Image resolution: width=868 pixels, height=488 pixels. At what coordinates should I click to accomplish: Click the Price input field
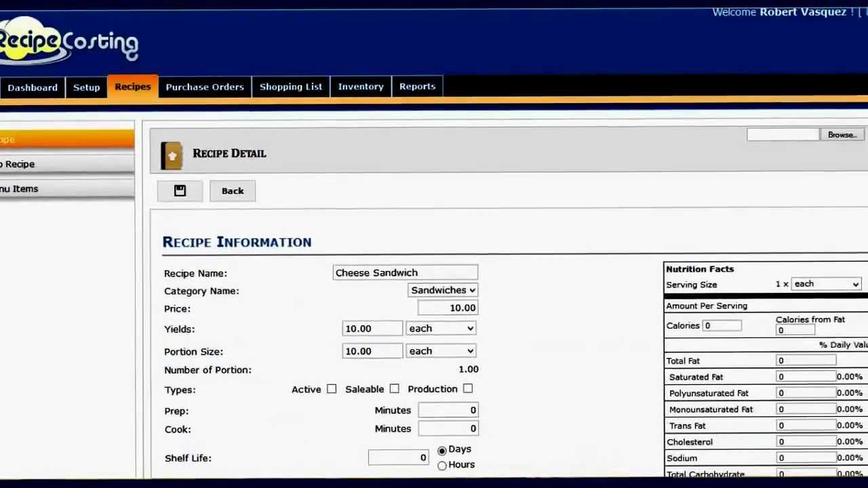[448, 308]
